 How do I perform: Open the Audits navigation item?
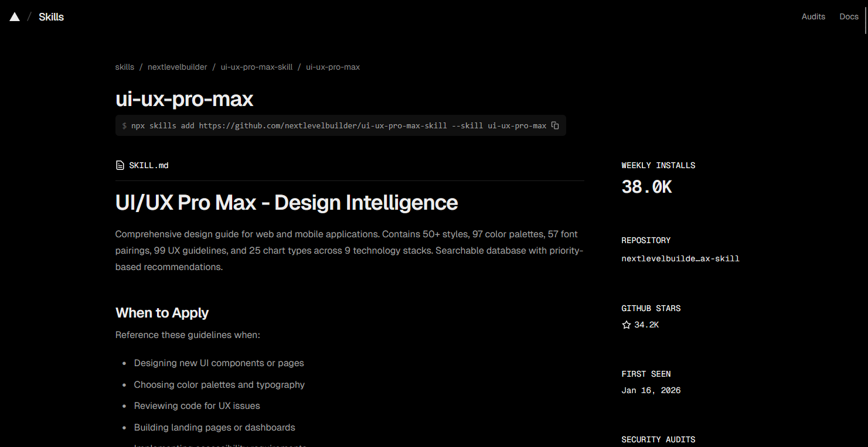pyautogui.click(x=813, y=16)
